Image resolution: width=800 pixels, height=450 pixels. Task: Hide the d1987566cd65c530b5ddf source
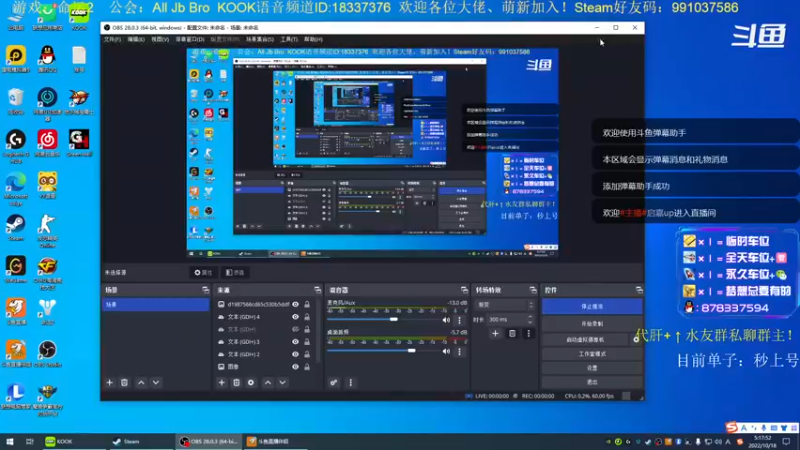coord(295,304)
